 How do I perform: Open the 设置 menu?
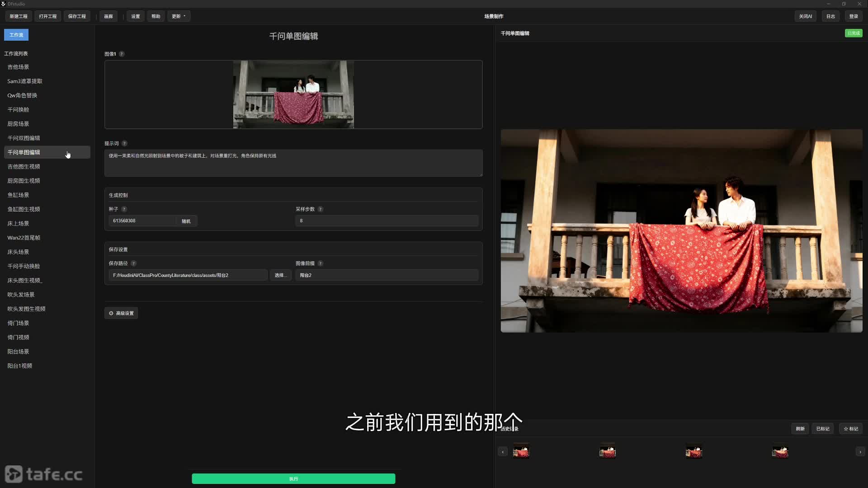pos(136,16)
